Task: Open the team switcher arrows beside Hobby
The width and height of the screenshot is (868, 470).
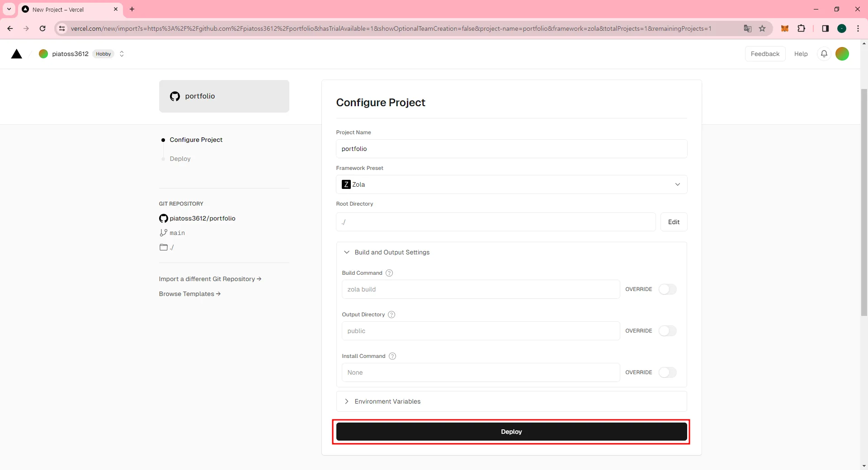Action: click(122, 54)
